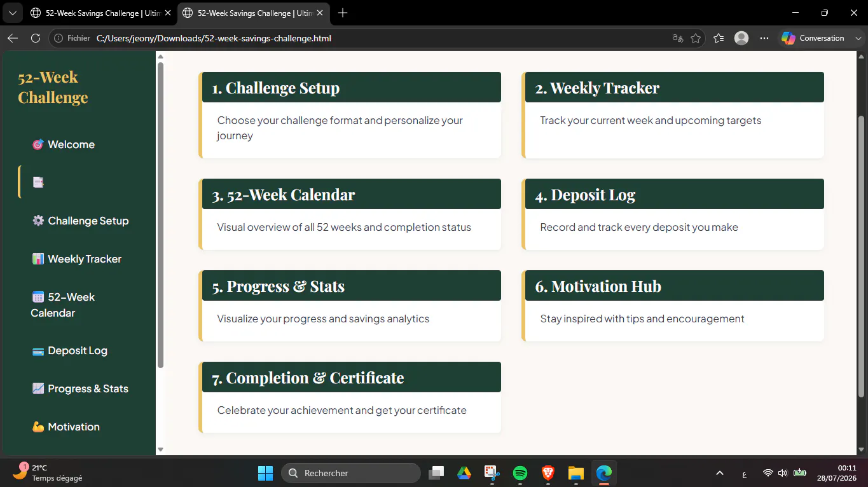Open the Copilot Conversation button

click(x=813, y=38)
